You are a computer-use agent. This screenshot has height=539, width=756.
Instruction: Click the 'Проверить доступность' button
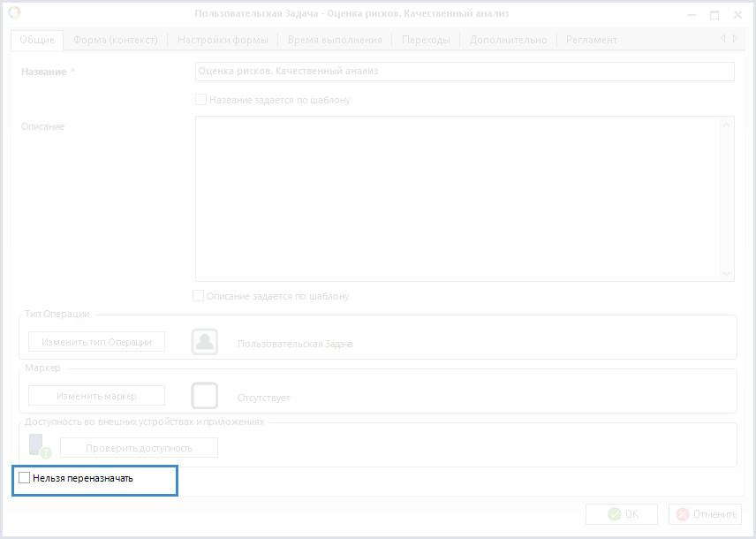click(x=139, y=448)
